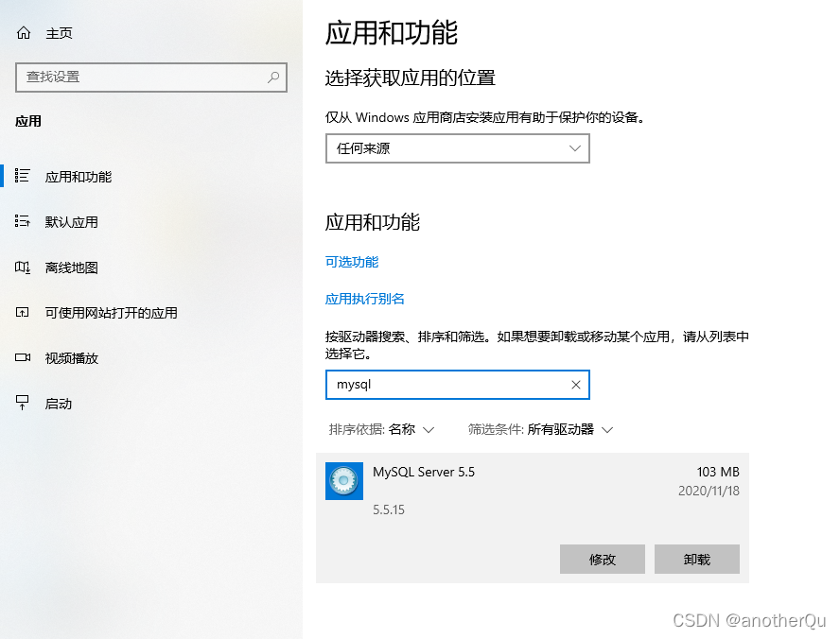Open the 任何来源 source dropdown
This screenshot has width=840, height=639.
[458, 148]
